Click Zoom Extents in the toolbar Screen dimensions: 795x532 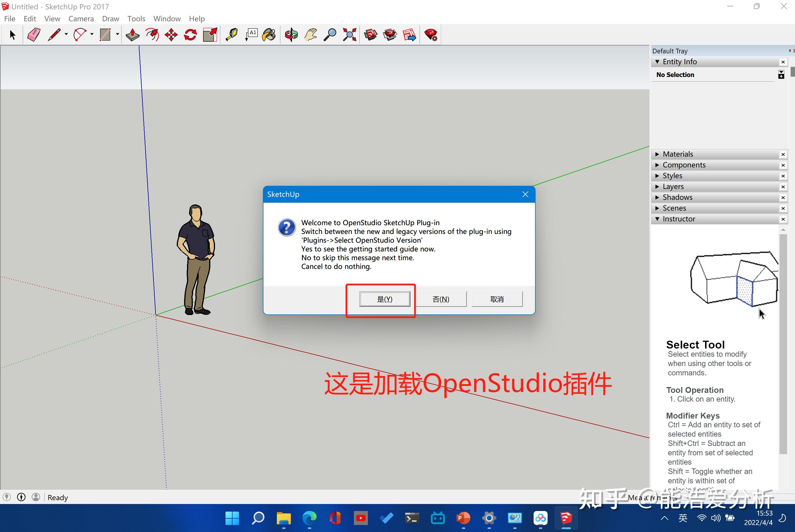(350, 35)
